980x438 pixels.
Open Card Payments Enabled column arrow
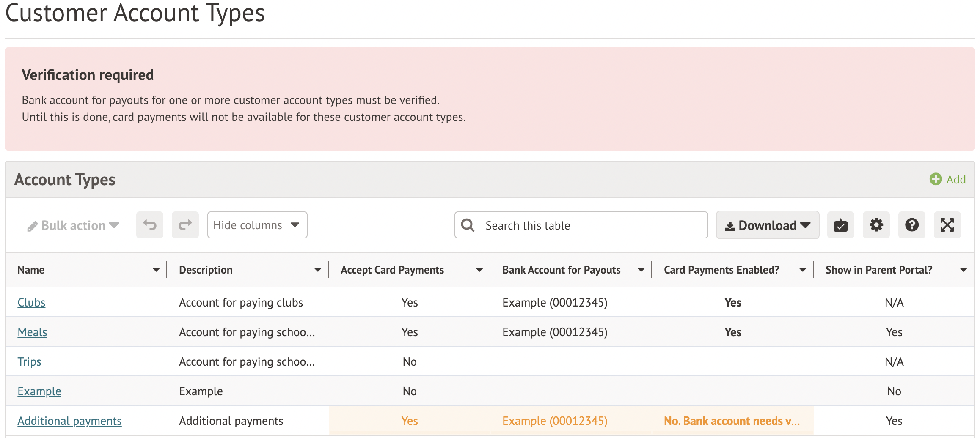pos(803,270)
